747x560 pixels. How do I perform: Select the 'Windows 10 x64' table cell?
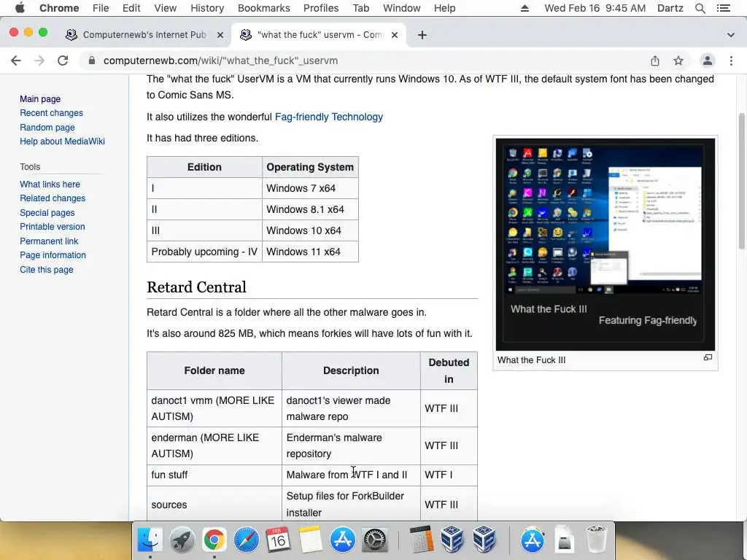(x=310, y=230)
